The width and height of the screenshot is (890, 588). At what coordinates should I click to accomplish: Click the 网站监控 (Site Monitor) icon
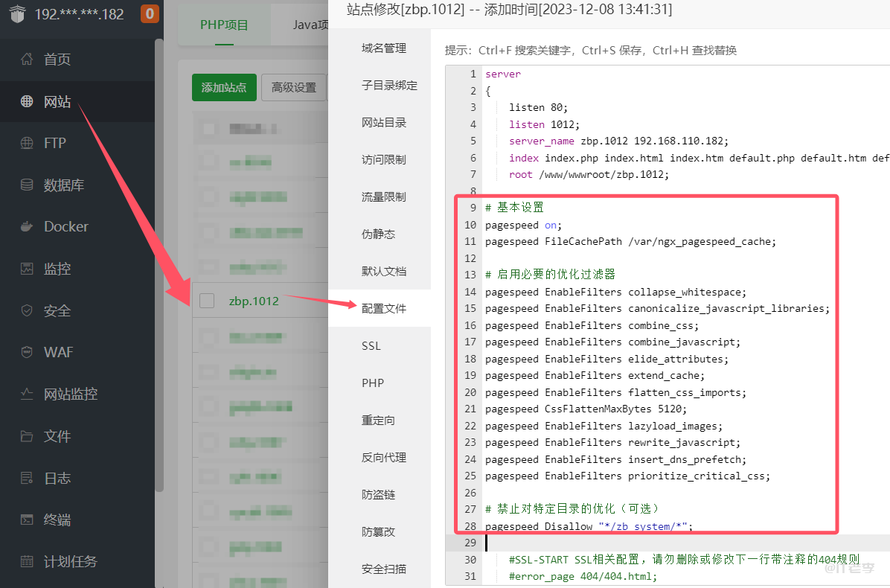point(27,393)
